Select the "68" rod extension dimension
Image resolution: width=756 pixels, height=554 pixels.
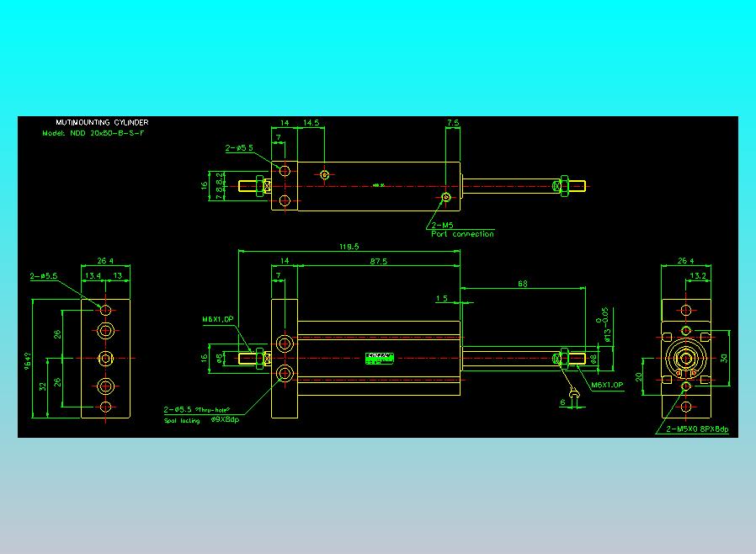(523, 284)
